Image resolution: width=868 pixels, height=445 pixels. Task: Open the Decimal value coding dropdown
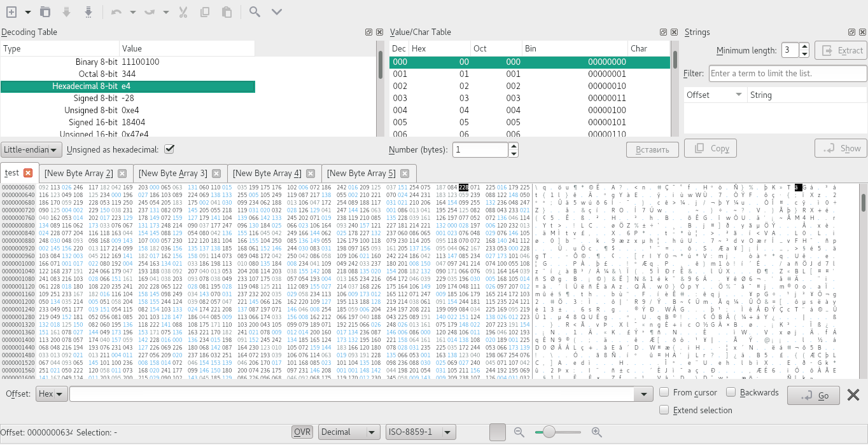pyautogui.click(x=349, y=432)
